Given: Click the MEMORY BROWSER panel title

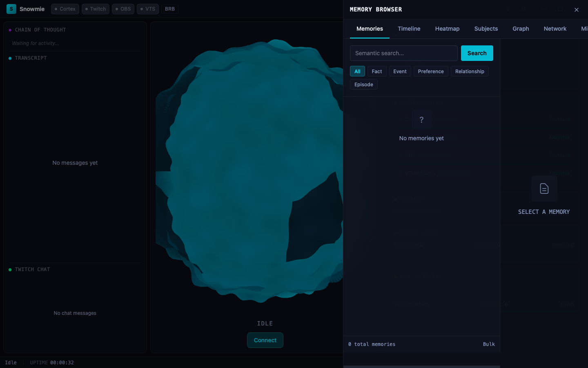Looking at the screenshot, I should tap(376, 9).
